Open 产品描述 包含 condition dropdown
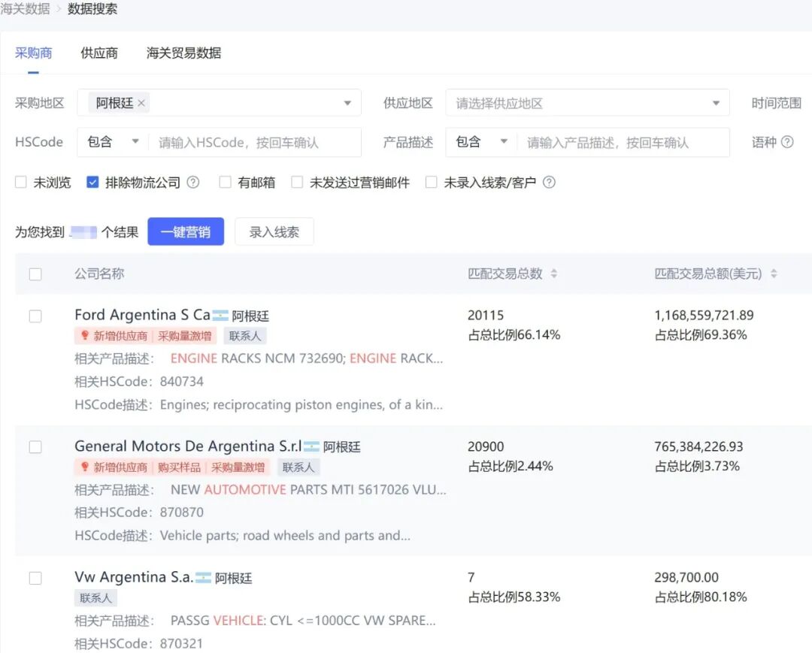 482,142
